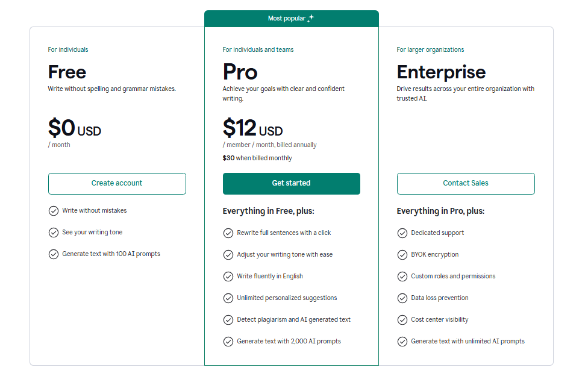
Task: Click checkmark icon by Custom roles and permissions
Action: pos(402,277)
